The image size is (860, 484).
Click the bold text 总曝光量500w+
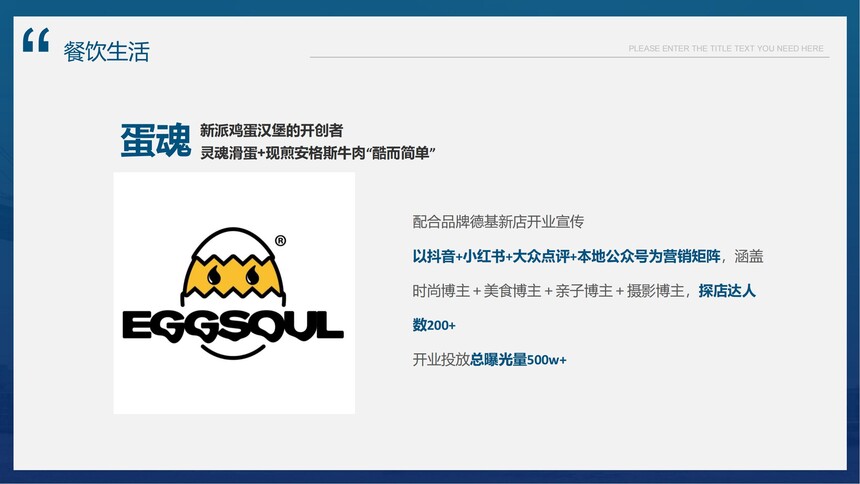518,359
